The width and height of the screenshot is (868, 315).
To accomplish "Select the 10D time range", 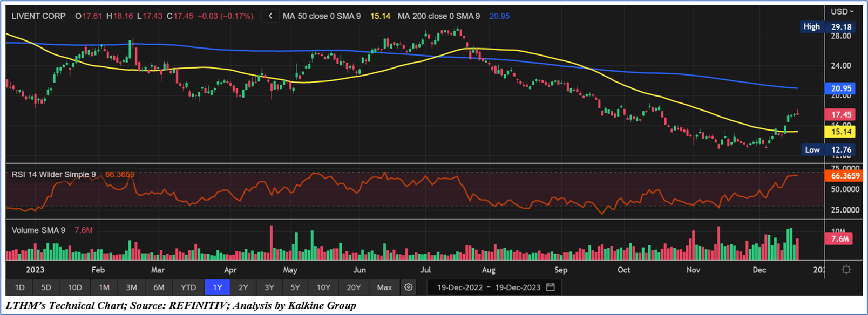I will (75, 287).
